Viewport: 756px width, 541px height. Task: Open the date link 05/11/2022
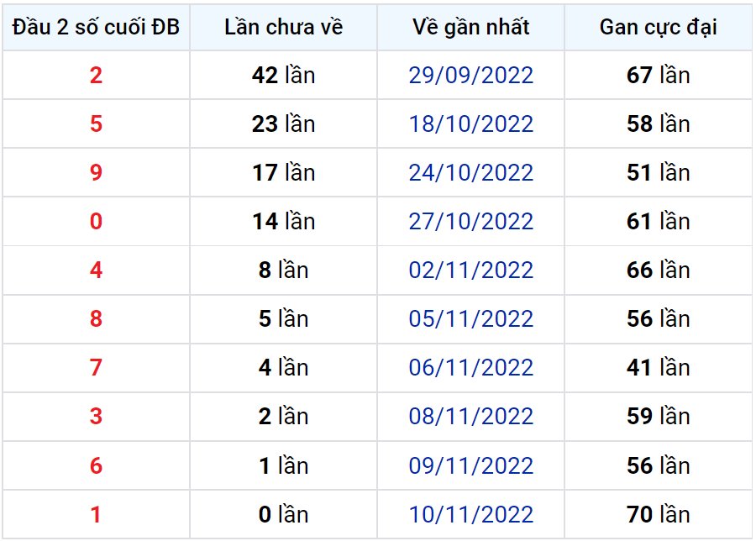tap(470, 318)
